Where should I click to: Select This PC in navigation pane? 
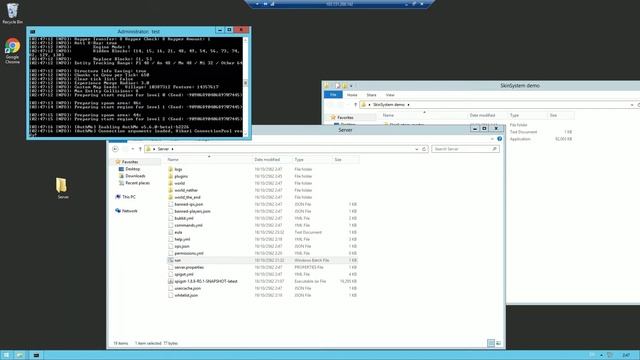point(129,197)
